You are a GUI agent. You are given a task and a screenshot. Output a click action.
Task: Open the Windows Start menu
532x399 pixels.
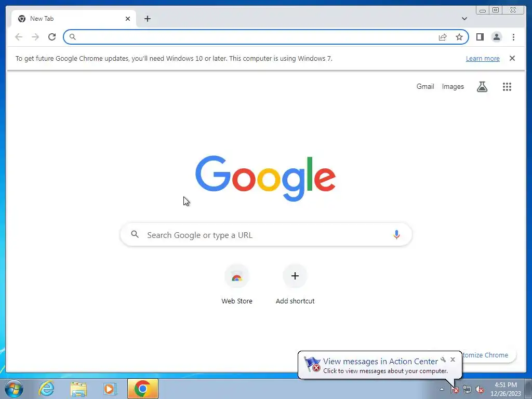[14, 389]
